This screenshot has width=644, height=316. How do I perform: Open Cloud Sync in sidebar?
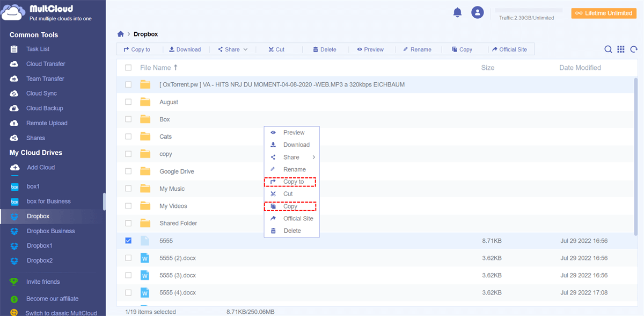(x=41, y=94)
